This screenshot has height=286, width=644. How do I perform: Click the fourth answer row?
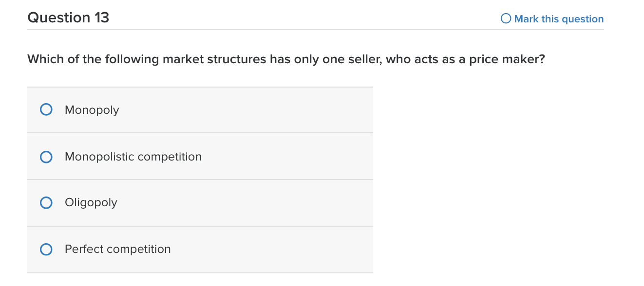(x=200, y=249)
